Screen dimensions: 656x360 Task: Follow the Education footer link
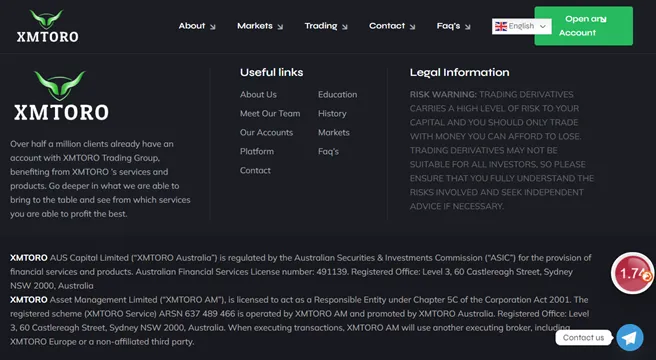(338, 95)
